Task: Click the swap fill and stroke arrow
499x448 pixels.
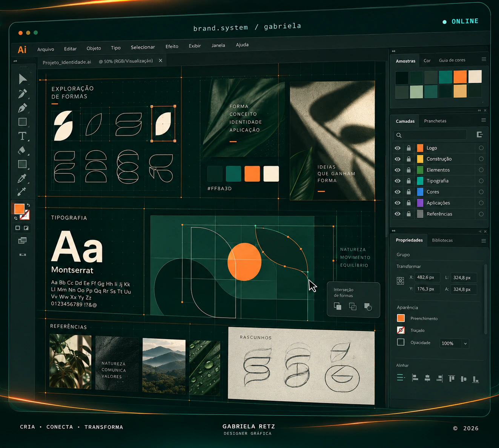Action: tap(28, 205)
